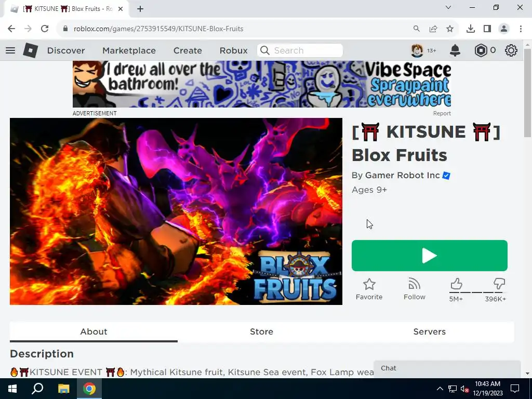Click the muted volume icon in tray
Screen dimensions: 532x399
pos(465,389)
